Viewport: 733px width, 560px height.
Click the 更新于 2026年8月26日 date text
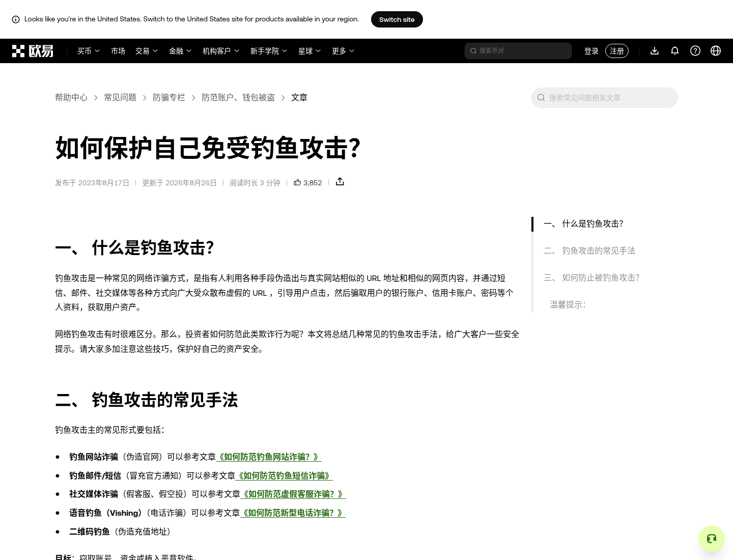[x=179, y=183]
